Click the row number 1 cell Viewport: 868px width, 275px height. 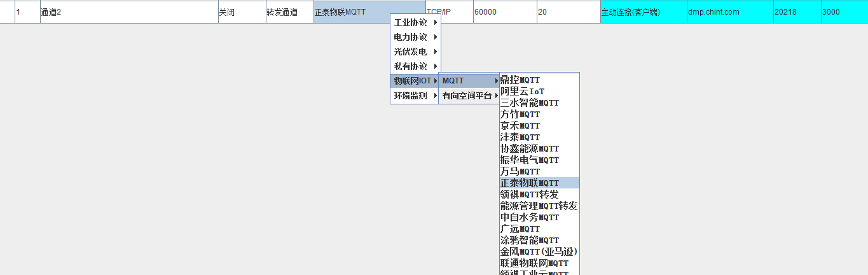[27, 12]
